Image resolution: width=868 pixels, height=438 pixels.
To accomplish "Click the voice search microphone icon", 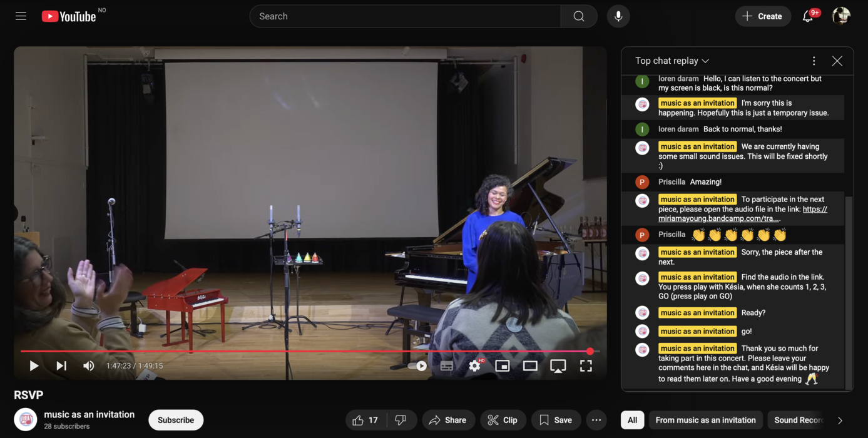I will click(x=618, y=16).
